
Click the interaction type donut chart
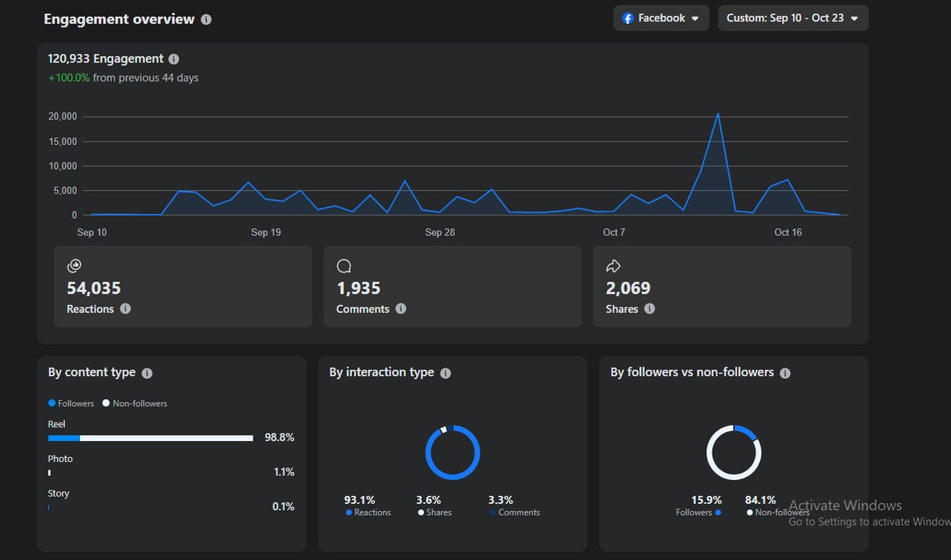tap(453, 453)
